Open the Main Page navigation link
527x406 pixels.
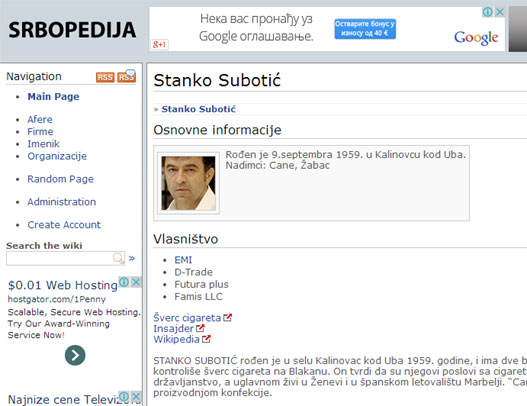(53, 97)
